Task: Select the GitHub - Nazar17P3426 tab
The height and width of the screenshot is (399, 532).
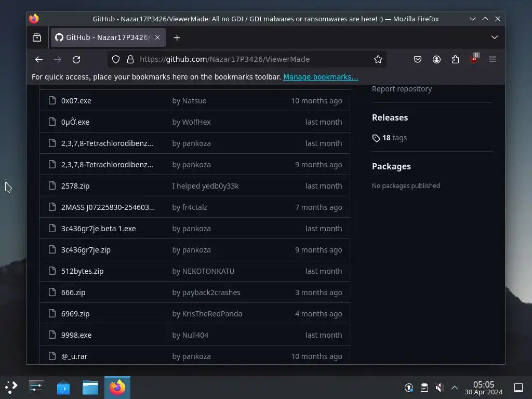Action: coord(108,37)
